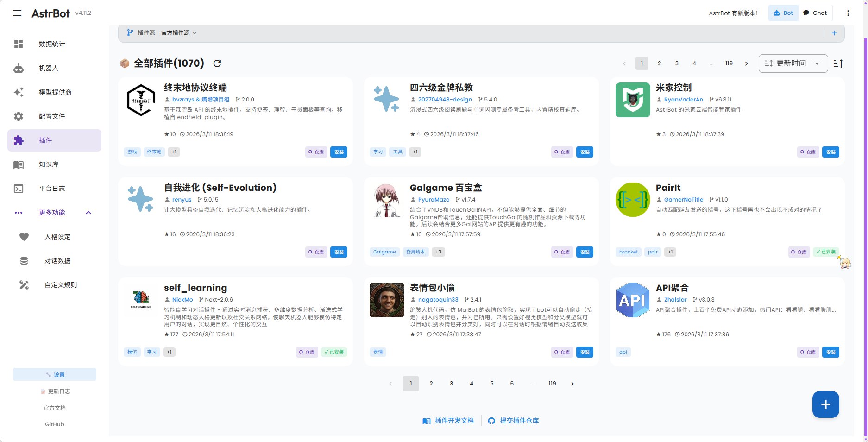Viewport: 868px width, 442px height.
Task: Open 人格设定 page
Action: [x=54, y=237]
